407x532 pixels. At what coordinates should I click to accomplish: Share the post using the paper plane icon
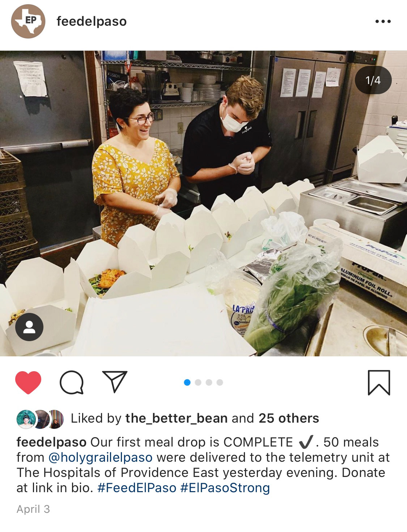pos(115,381)
